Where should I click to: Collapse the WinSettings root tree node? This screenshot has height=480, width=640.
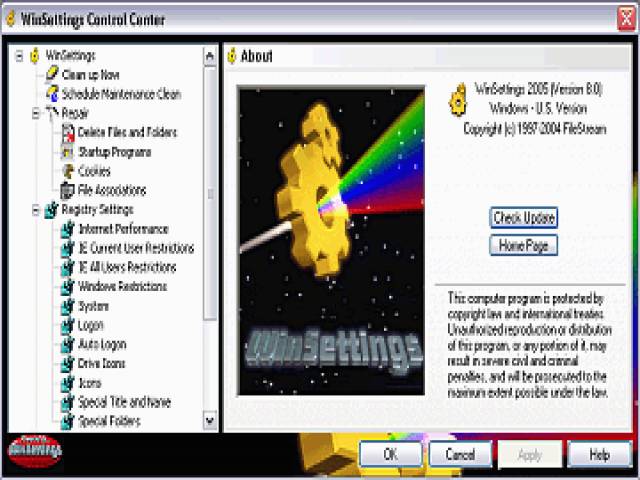(x=19, y=56)
